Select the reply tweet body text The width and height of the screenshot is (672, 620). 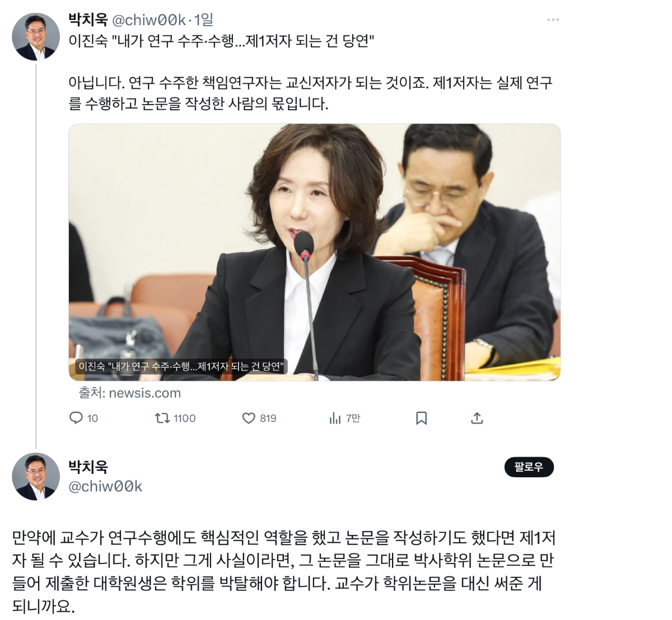284,571
